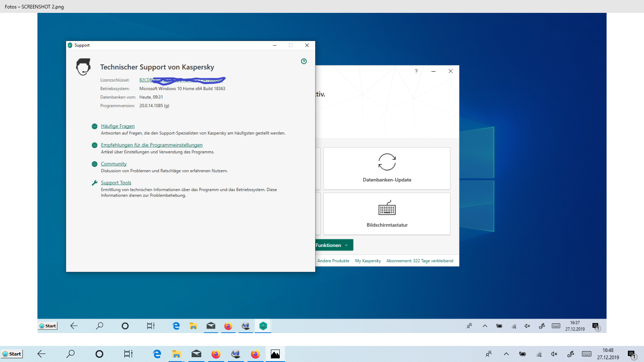Image resolution: width=644 pixels, height=362 pixels.
Task: Click the globe icon beside Community
Action: click(95, 164)
